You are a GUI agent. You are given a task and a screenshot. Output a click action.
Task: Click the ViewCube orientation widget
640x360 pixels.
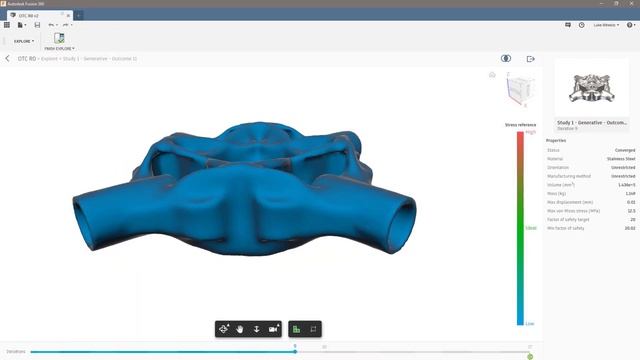click(x=520, y=89)
